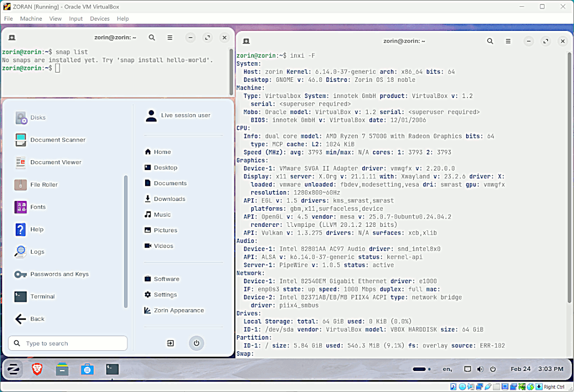Image resolution: width=574 pixels, height=392 pixels.
Task: Click VirtualBox recording status icon
Action: [x=513, y=387]
